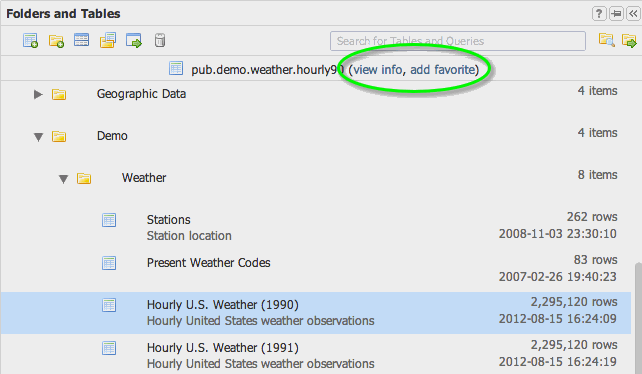
Task: Select the Stations table
Action: 316,227
